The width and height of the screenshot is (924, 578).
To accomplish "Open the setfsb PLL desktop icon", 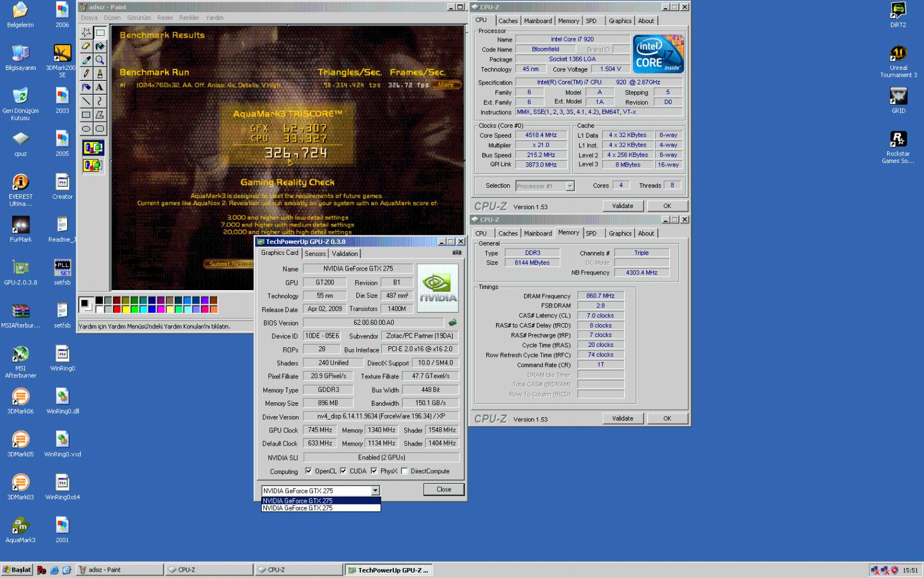I will 62,272.
